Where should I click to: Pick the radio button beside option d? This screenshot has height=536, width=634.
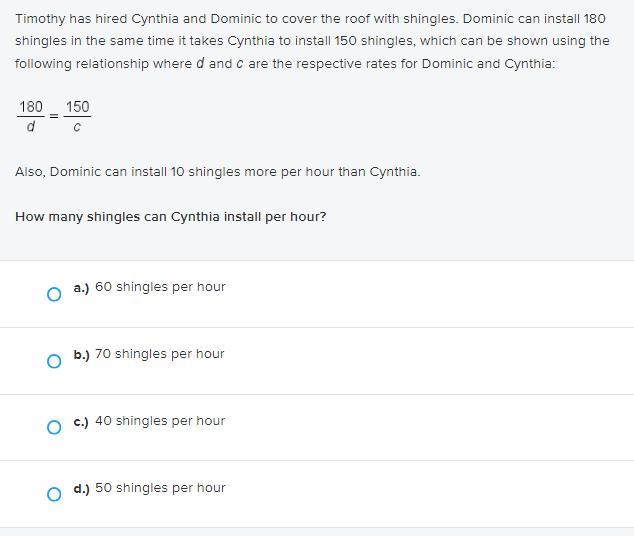(54, 494)
